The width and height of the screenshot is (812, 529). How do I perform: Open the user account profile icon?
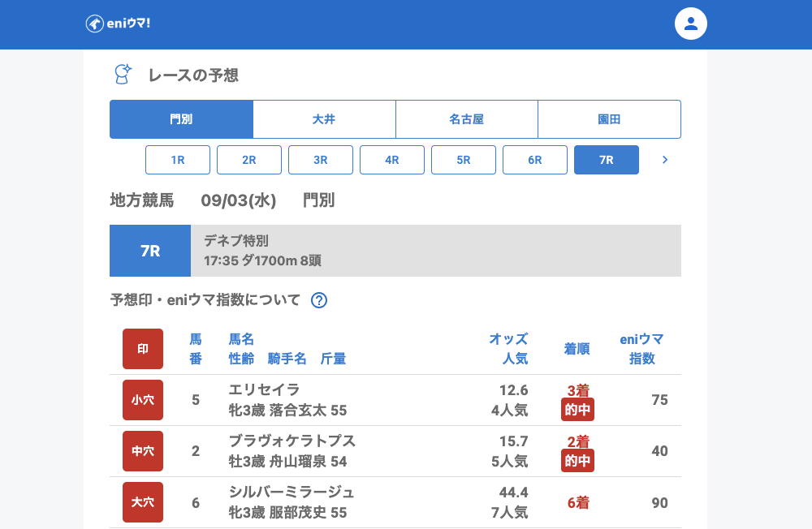(x=691, y=24)
